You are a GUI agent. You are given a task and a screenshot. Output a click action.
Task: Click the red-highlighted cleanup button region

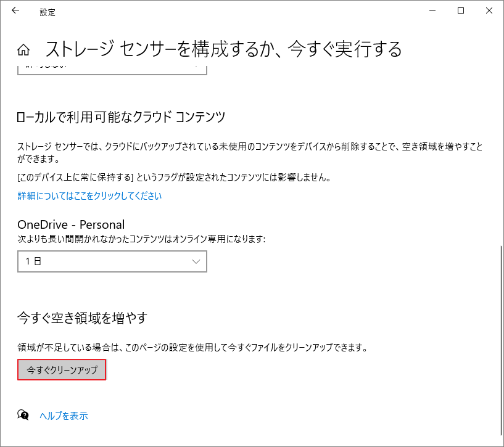tap(61, 369)
